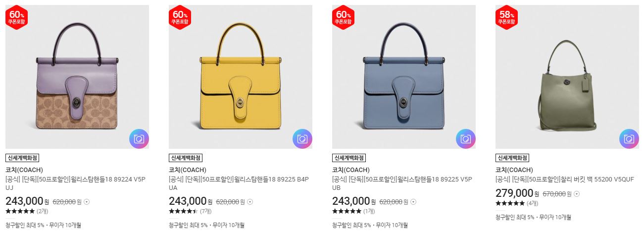This screenshot has height=236, width=644.
Task: Click image search icon on green Charlie bucket bag
Action: (x=629, y=139)
